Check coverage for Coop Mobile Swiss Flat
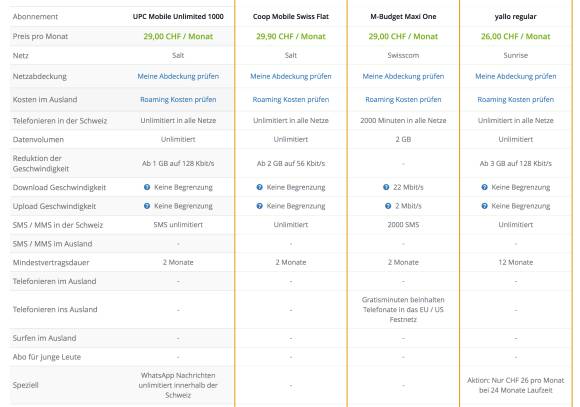Viewport: 580px width, 407px height. 291,77
